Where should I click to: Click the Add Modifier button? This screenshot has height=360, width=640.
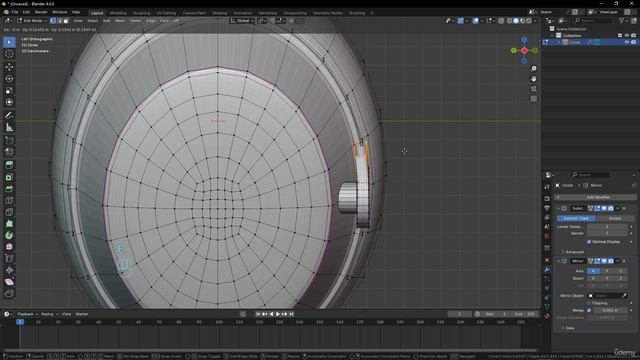596,197
